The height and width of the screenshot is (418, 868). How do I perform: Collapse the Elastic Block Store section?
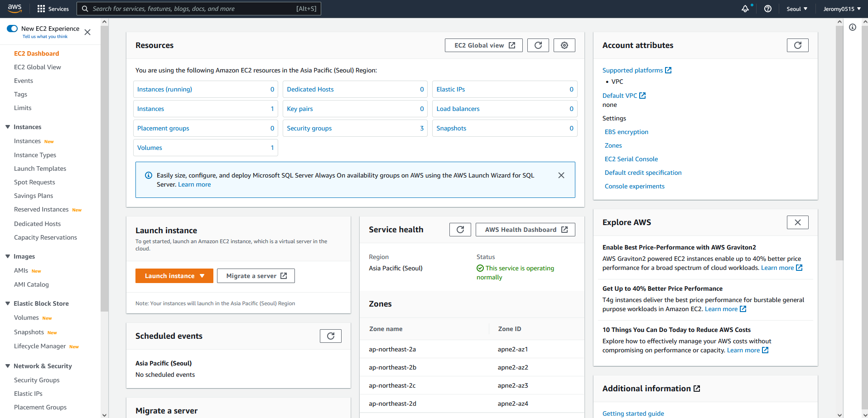click(x=8, y=303)
